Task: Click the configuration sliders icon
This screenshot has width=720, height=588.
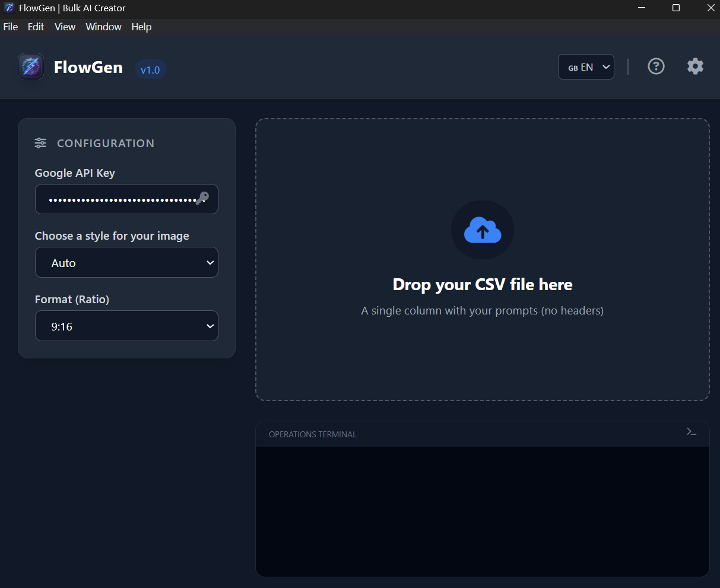Action: [x=40, y=143]
